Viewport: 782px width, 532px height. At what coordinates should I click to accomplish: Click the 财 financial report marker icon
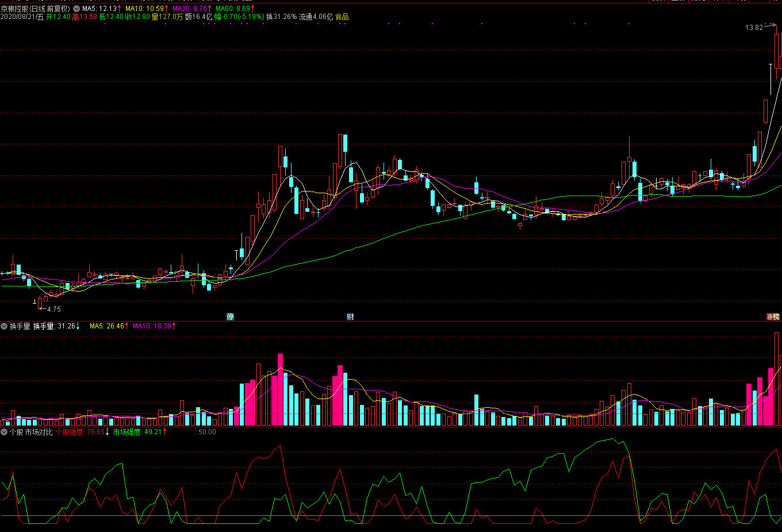(x=350, y=317)
